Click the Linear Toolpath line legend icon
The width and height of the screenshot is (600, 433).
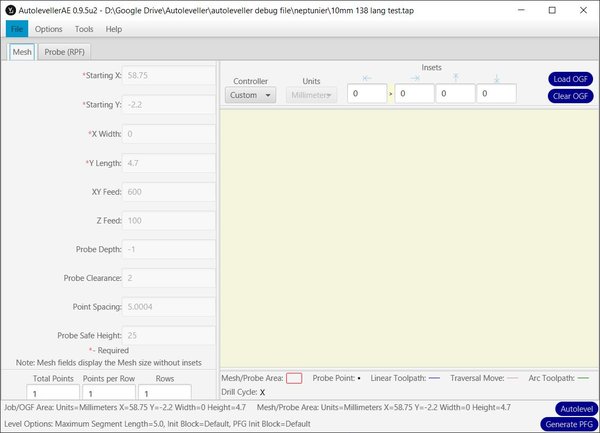click(x=434, y=379)
